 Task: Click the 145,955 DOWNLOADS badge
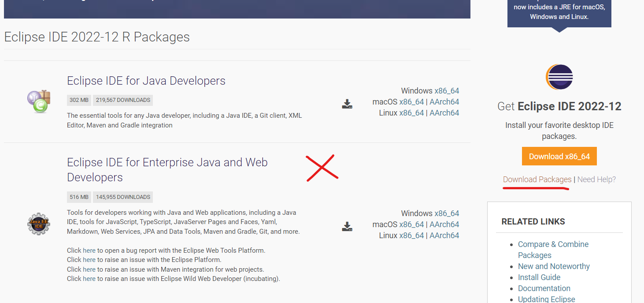(123, 197)
